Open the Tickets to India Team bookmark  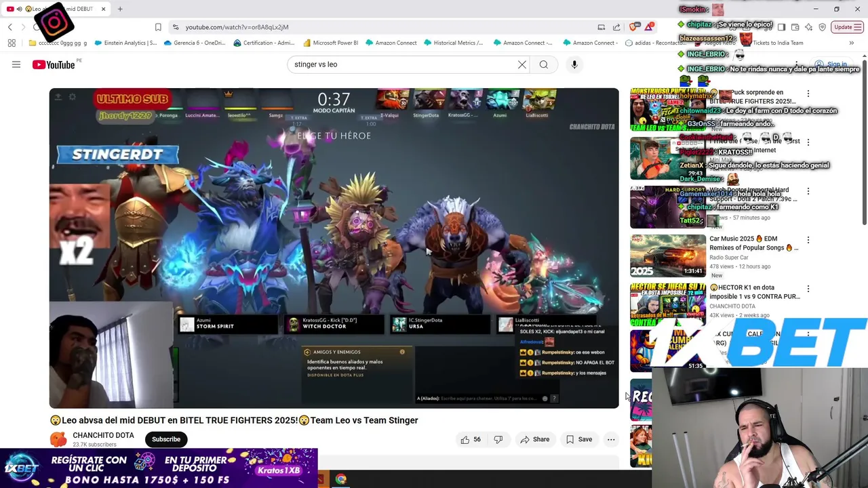[772, 43]
